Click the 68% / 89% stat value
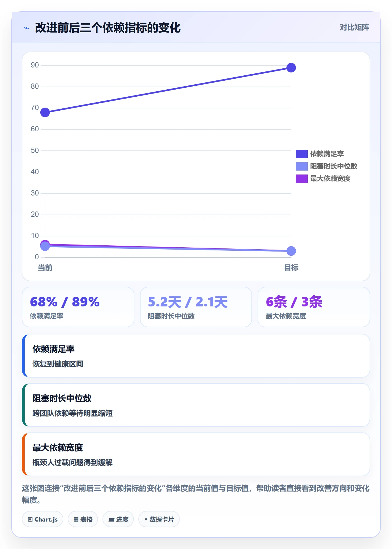Screen dimensions: 392x549 65,302
